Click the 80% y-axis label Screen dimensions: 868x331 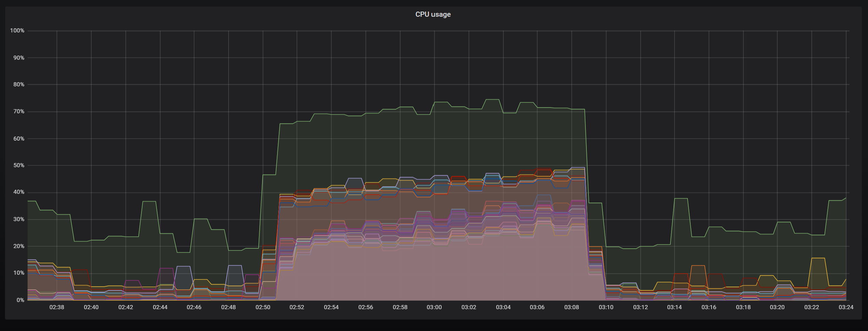coord(19,85)
